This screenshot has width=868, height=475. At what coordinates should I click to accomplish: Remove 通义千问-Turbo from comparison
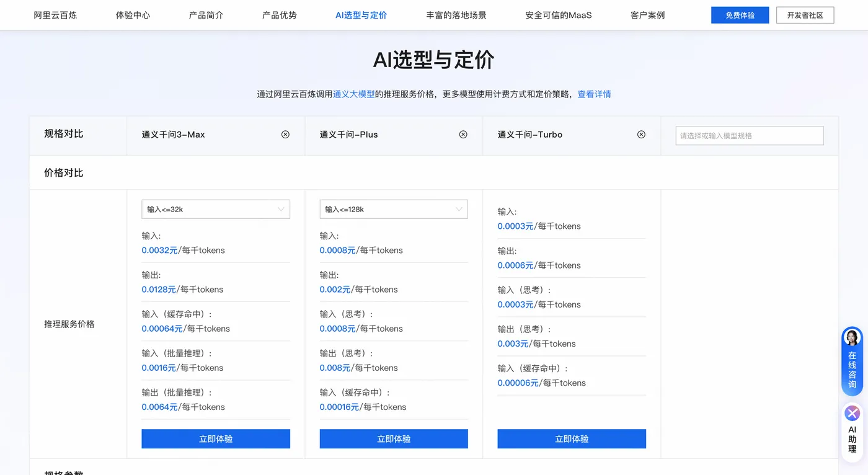point(641,135)
